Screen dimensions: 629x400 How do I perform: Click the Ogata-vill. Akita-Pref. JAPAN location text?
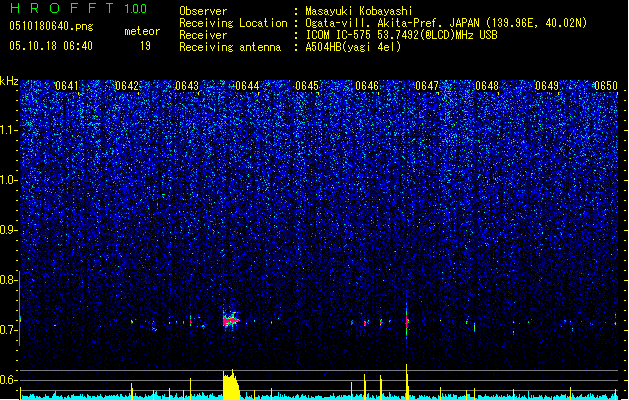(446, 23)
